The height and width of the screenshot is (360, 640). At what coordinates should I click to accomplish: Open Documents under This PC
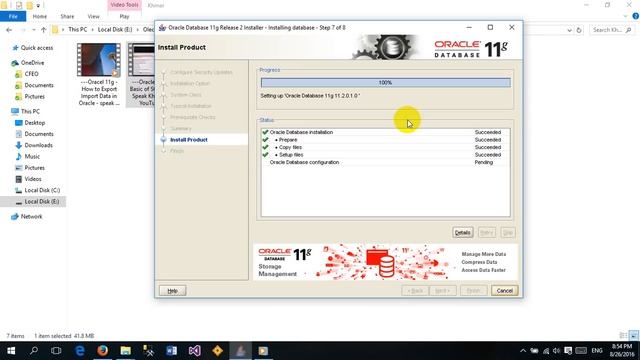[39, 134]
